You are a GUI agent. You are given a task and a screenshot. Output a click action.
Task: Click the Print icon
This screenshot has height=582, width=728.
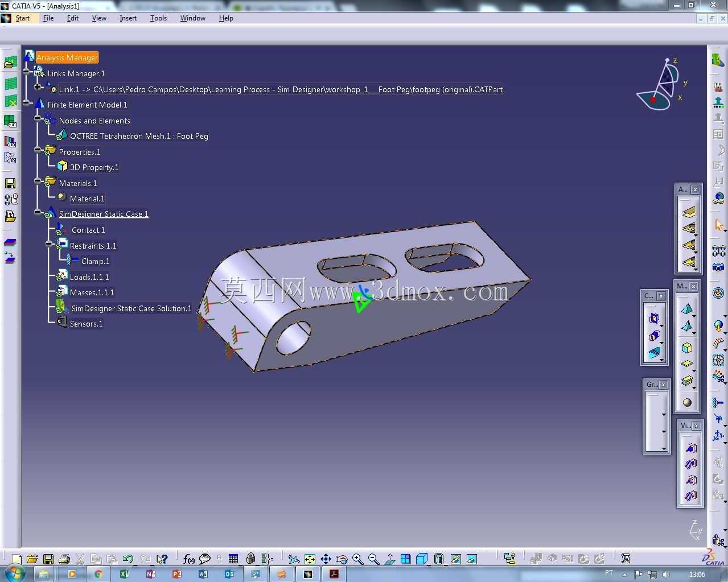pos(64,559)
